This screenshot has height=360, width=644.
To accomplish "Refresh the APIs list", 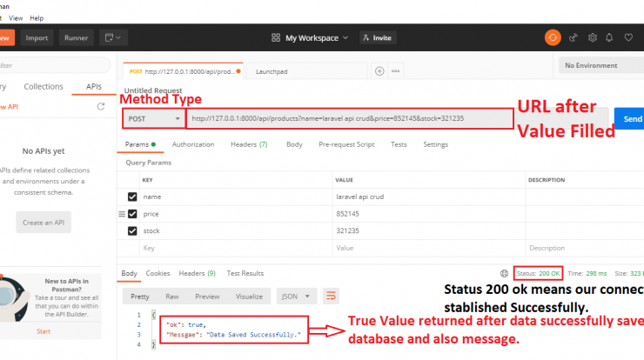I will 101,107.
